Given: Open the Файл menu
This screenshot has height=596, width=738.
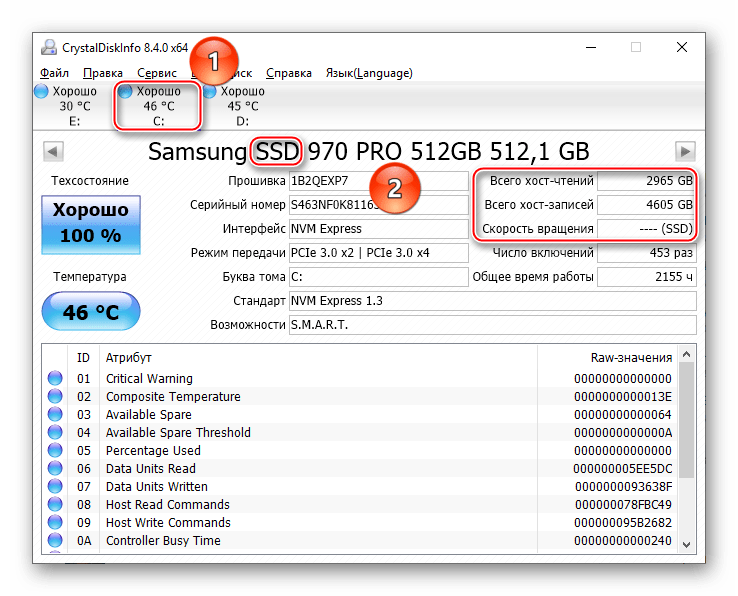Looking at the screenshot, I should pos(54,73).
